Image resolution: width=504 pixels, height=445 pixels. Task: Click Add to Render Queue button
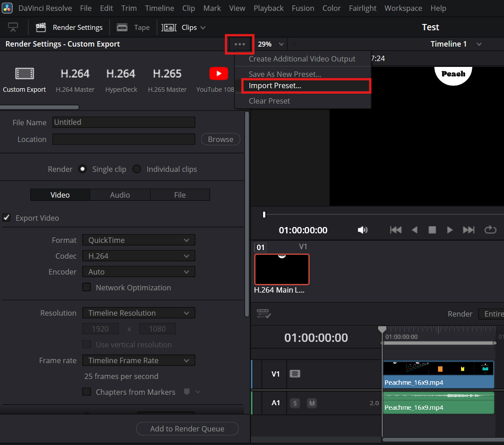tap(187, 429)
